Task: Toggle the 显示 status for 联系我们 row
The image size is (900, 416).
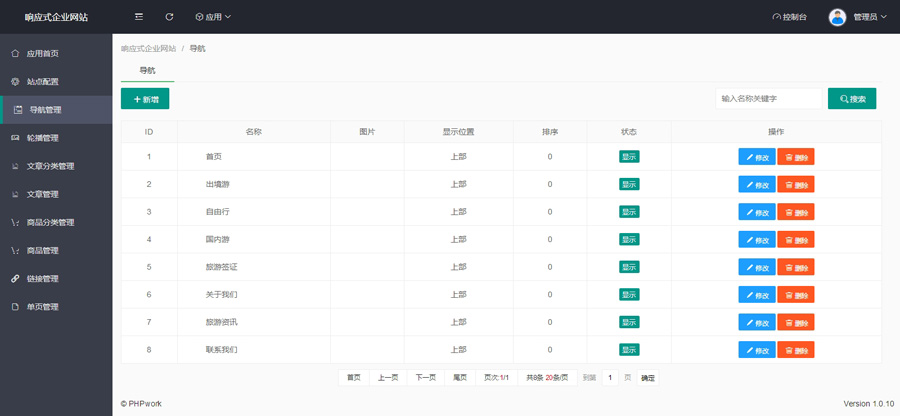Action: (629, 349)
